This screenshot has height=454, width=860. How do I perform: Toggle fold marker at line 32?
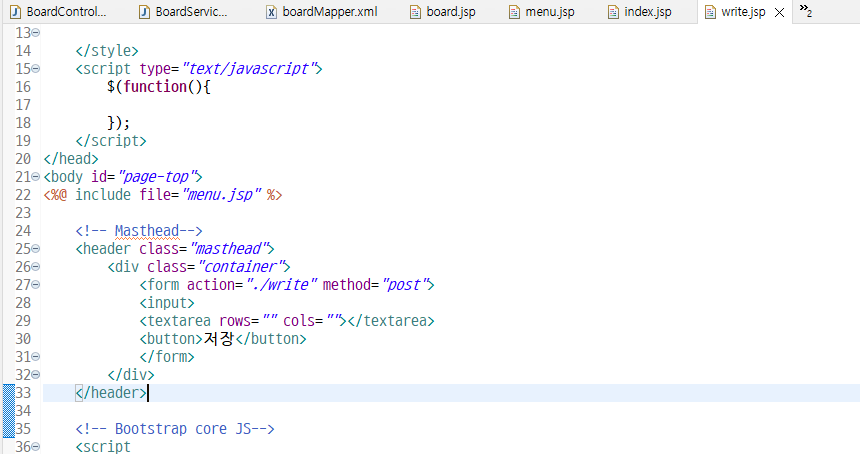click(36, 374)
